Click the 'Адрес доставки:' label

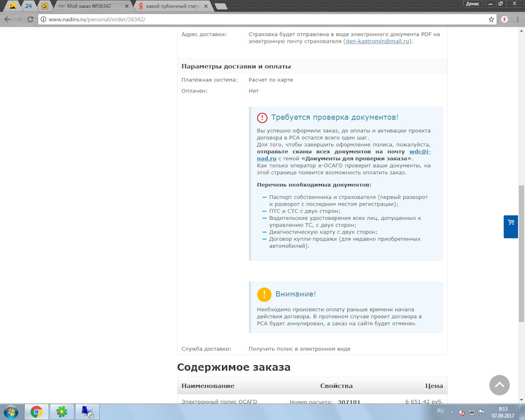pyautogui.click(x=204, y=34)
